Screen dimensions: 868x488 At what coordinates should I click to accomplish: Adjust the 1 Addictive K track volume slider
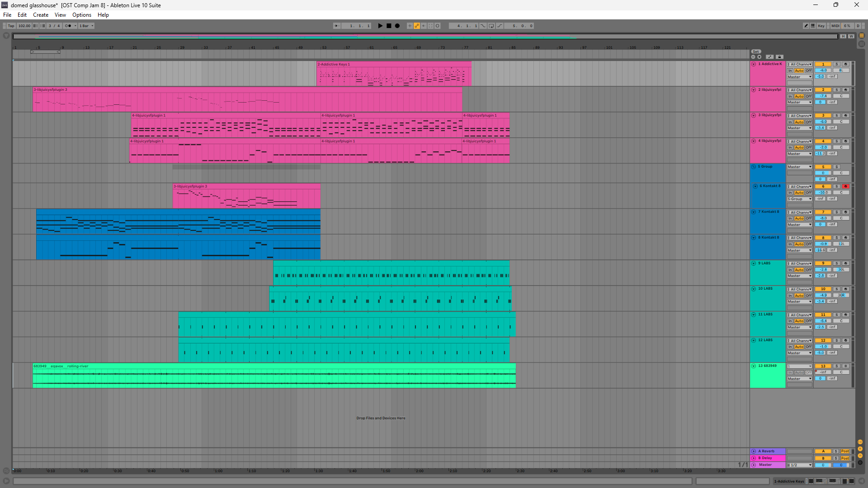pos(823,70)
